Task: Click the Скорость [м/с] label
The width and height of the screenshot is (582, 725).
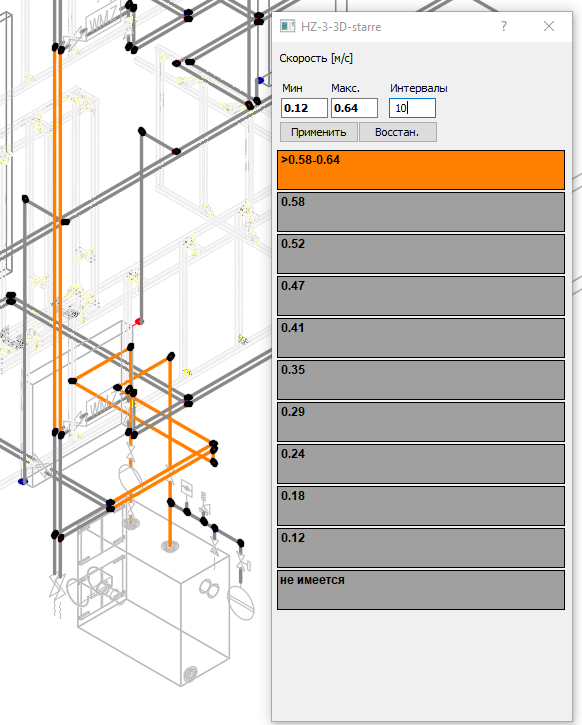Action: pyautogui.click(x=316, y=58)
